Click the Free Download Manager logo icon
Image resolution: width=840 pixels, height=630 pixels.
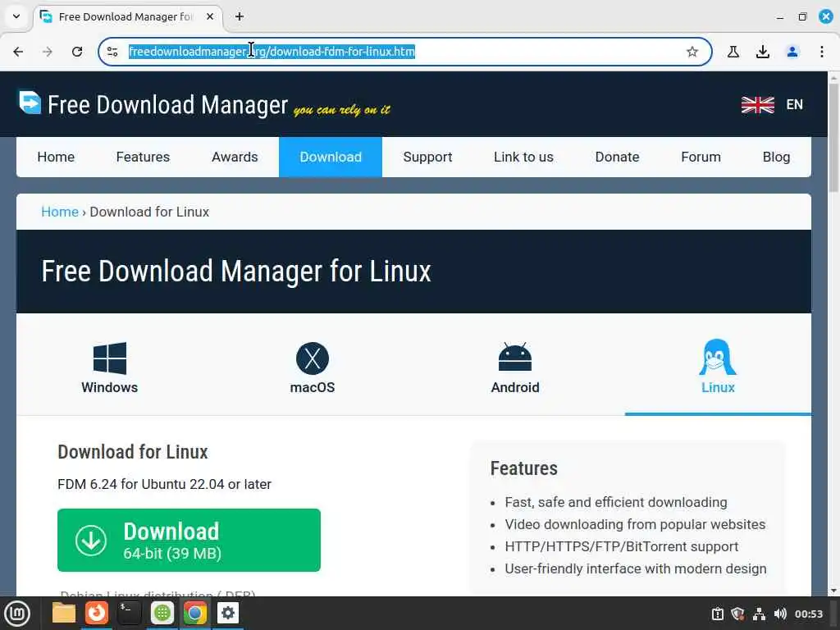pos(30,103)
